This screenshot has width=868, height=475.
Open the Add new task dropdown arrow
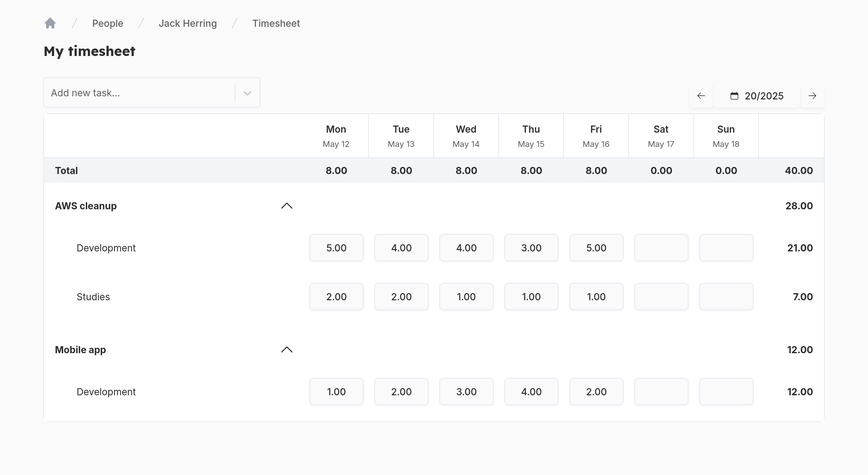coord(247,93)
